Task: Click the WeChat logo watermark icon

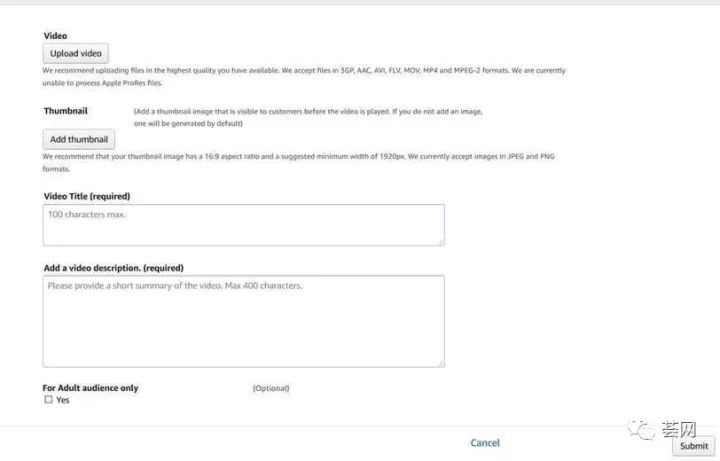Action: tap(643, 430)
